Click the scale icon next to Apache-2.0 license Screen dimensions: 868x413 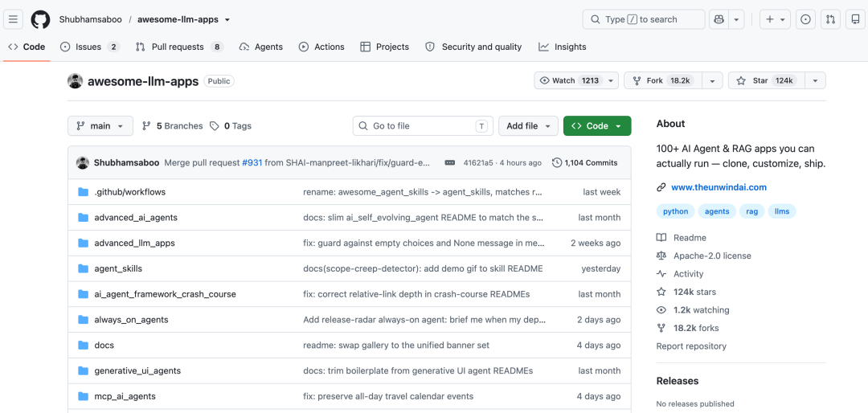coord(661,256)
